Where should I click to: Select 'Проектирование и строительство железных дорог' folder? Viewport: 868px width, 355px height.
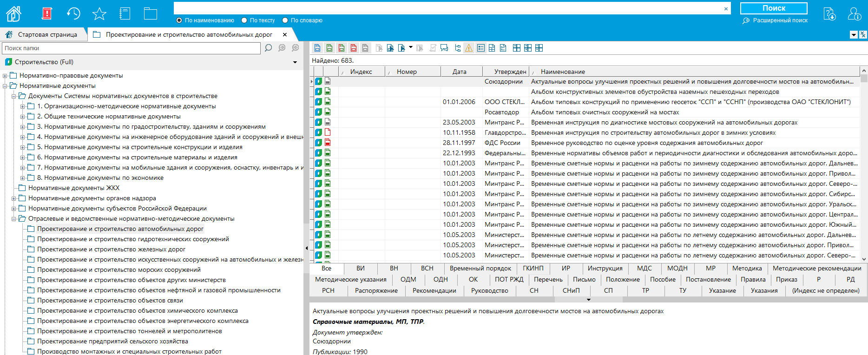pyautogui.click(x=111, y=250)
